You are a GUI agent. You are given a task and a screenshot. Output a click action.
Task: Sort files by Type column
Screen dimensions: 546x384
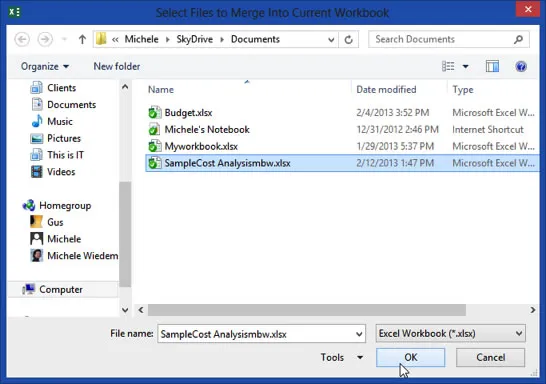point(463,89)
